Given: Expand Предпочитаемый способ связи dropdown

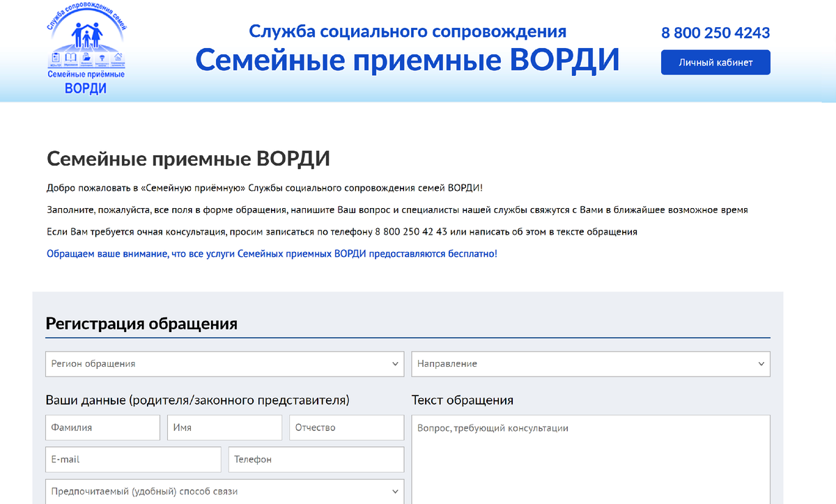Looking at the screenshot, I should [225, 491].
